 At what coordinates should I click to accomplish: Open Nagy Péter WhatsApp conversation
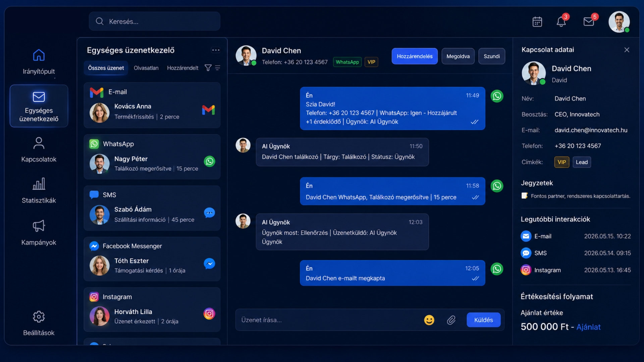[x=152, y=157]
